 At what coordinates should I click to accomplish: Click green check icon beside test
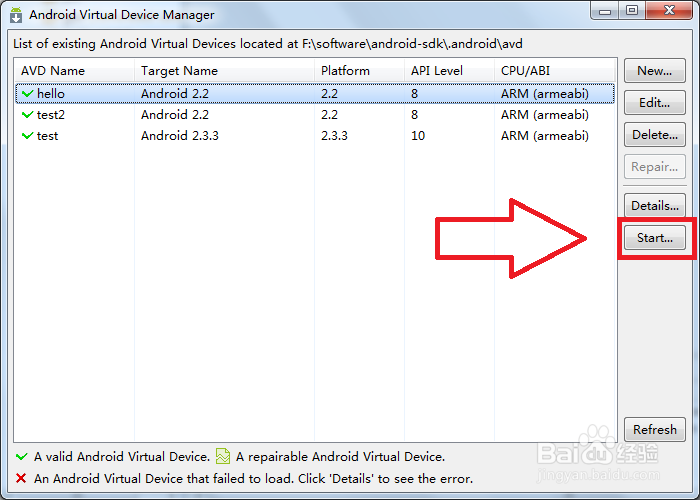pyautogui.click(x=28, y=136)
